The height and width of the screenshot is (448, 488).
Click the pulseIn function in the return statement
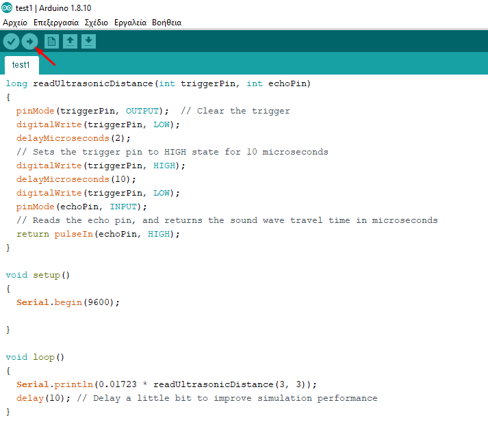(70, 234)
